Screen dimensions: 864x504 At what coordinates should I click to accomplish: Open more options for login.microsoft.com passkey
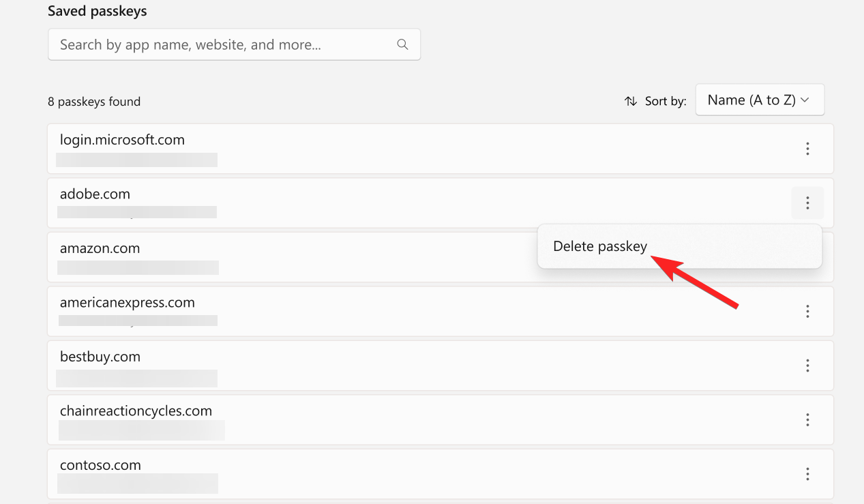click(x=807, y=149)
